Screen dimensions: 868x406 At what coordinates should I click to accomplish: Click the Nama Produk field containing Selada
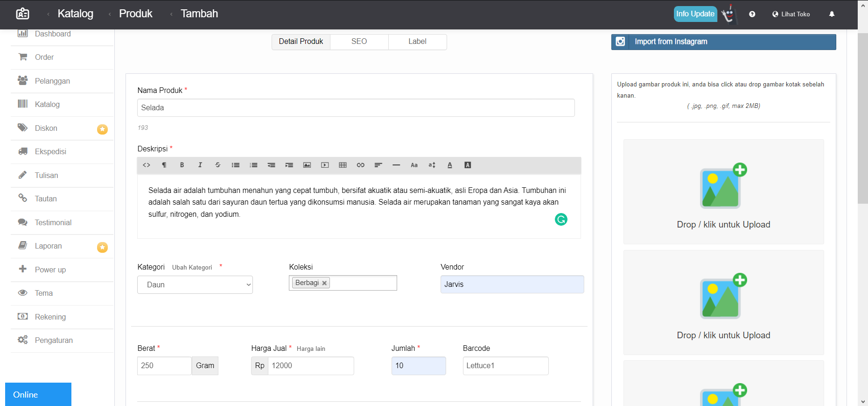tap(356, 108)
